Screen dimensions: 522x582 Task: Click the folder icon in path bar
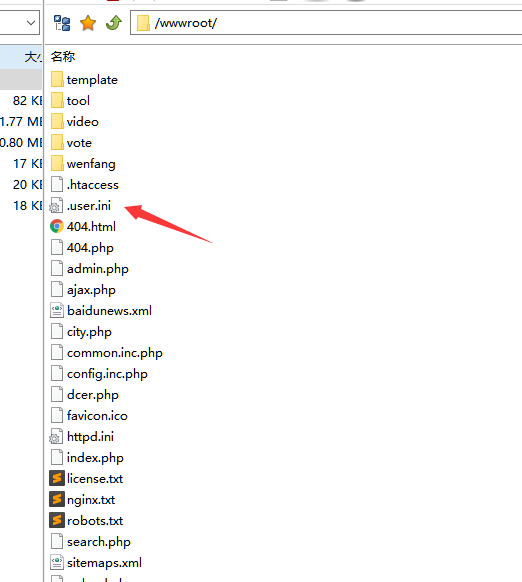coord(143,23)
